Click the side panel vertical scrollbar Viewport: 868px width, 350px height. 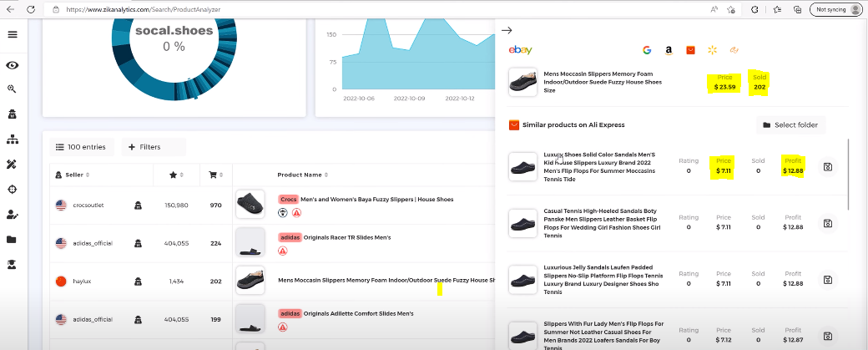click(849, 175)
